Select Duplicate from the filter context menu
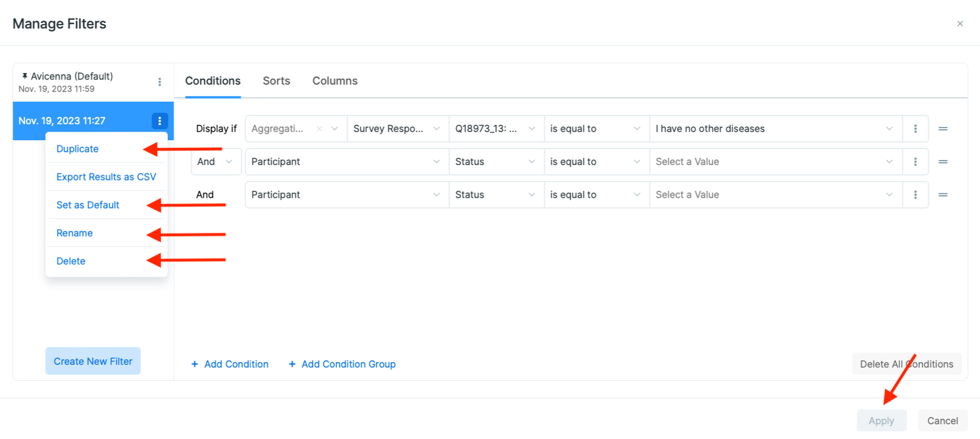The height and width of the screenshot is (439, 980). tap(77, 148)
